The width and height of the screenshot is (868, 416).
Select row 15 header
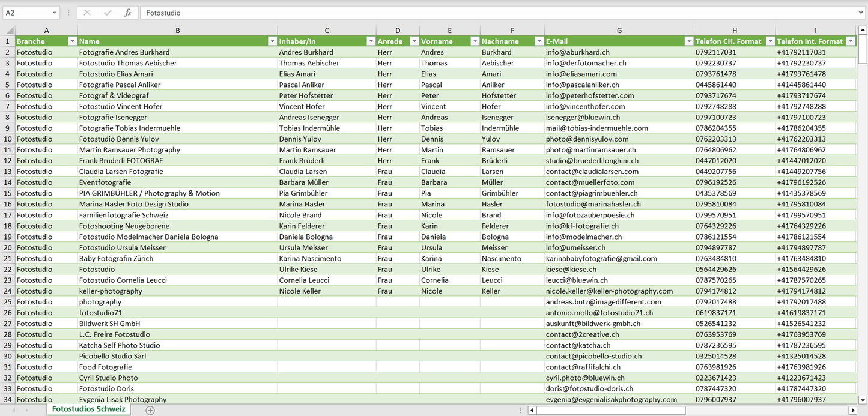[8, 193]
